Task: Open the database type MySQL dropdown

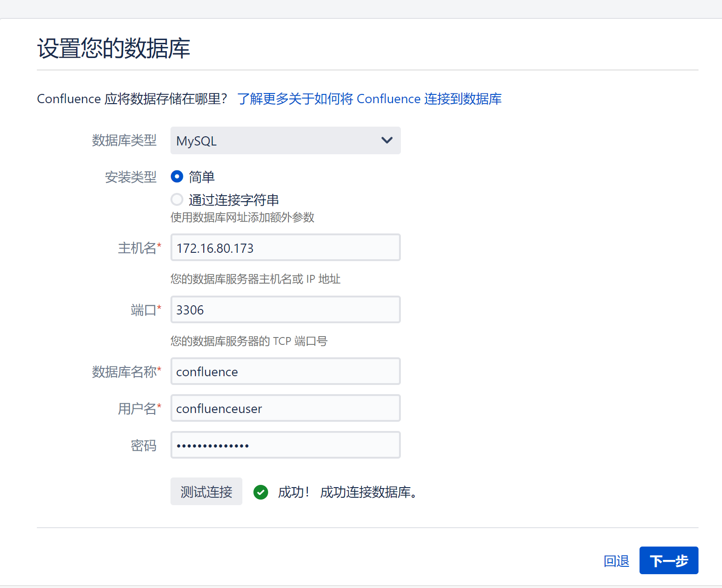Action: pos(285,140)
